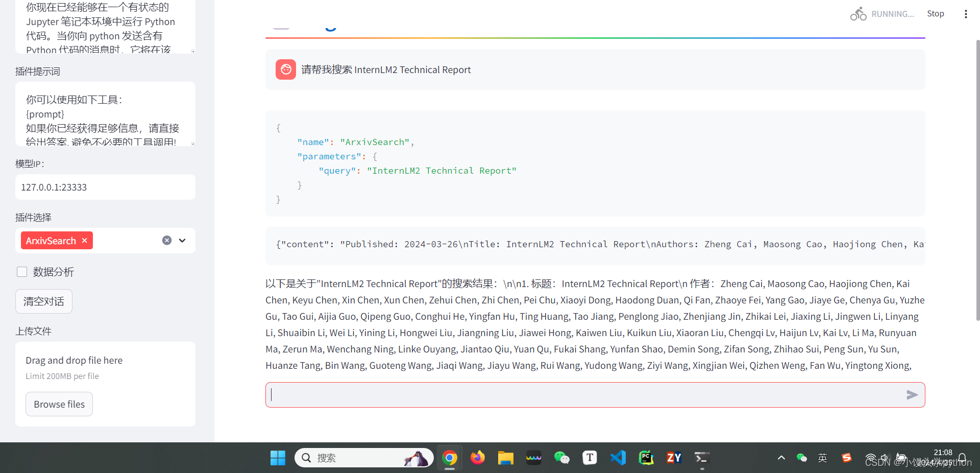
Task: Open Visual Studio Code from the taskbar
Action: coord(618,458)
